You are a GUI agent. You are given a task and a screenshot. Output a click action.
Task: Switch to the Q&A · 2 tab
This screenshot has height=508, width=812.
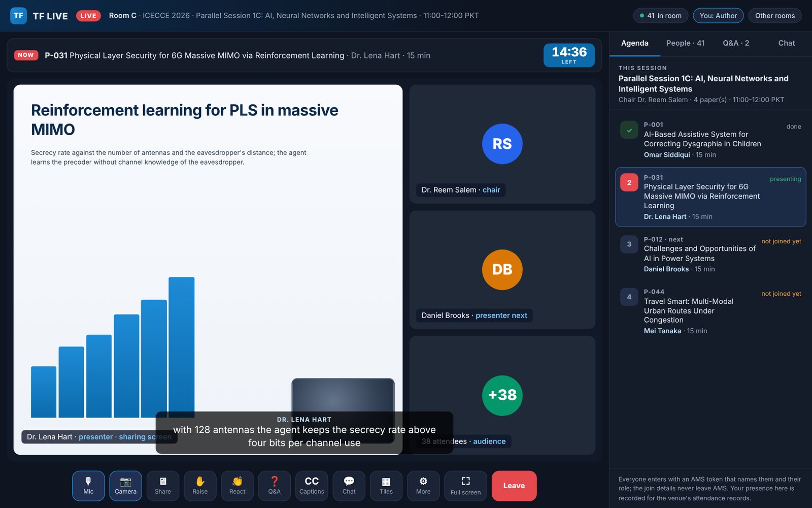point(736,43)
